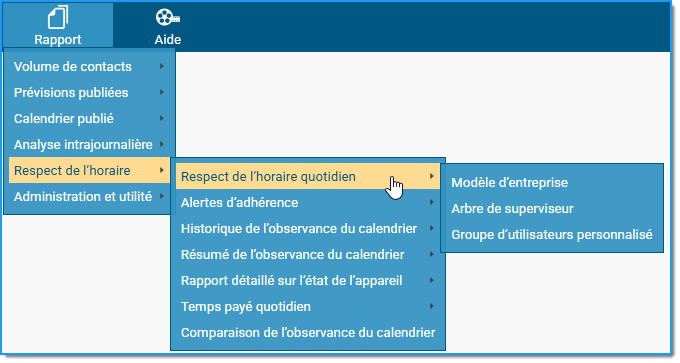Open the Volume de contacts submenu
Image resolution: width=680 pixels, height=363 pixels.
[89, 66]
